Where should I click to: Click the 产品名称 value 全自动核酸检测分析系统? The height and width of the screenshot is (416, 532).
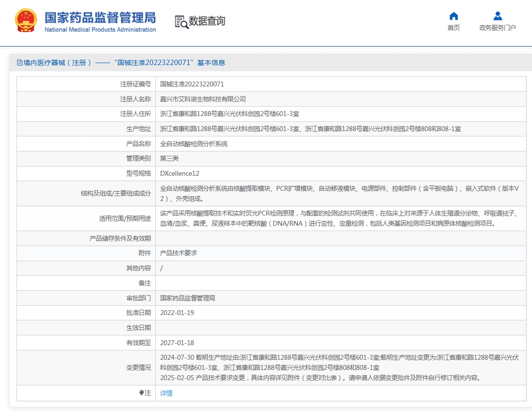tap(194, 144)
